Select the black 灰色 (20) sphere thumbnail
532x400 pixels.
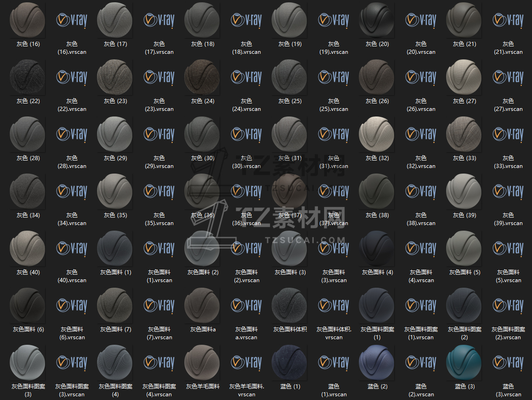point(376,20)
